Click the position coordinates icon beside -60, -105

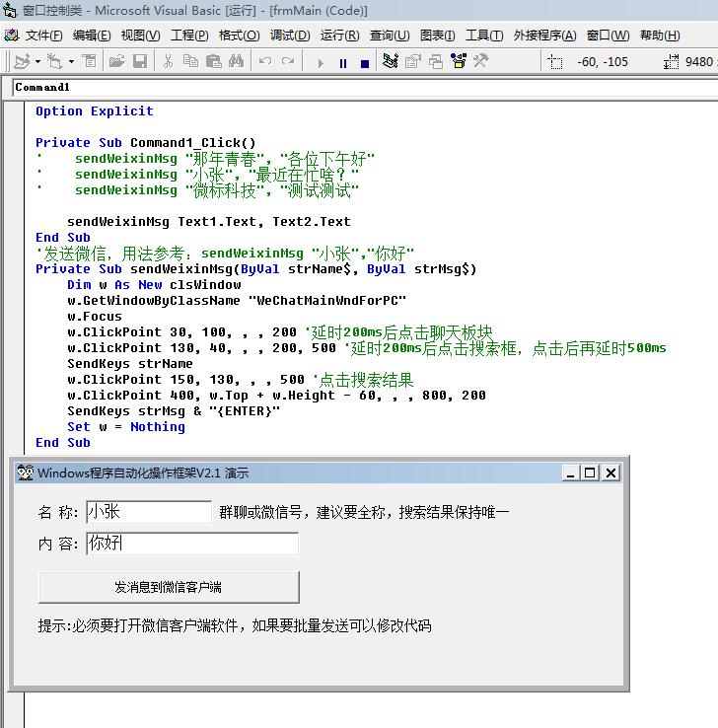[554, 62]
